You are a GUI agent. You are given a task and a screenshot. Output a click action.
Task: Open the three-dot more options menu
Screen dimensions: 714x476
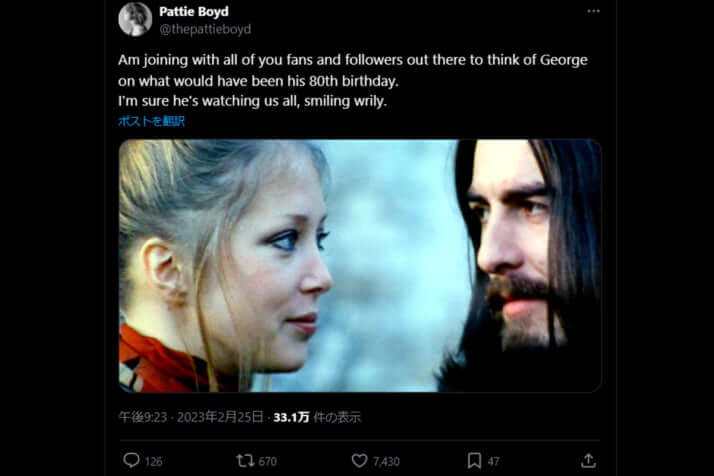[593, 11]
